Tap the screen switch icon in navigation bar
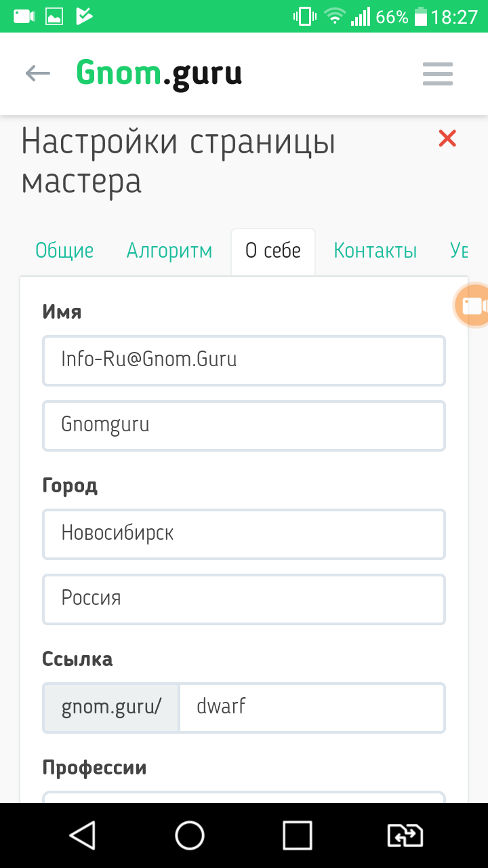This screenshot has height=868, width=488. coord(405,835)
